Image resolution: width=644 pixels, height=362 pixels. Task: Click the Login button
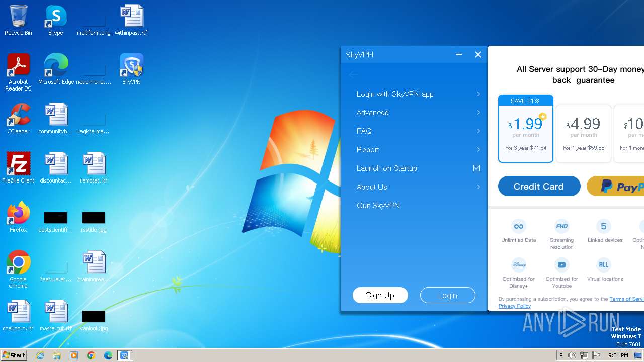click(x=447, y=295)
